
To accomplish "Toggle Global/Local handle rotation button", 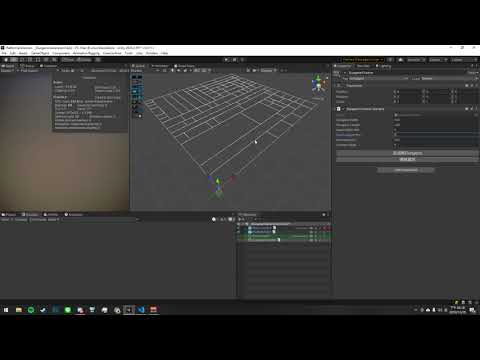I will (x=84, y=60).
